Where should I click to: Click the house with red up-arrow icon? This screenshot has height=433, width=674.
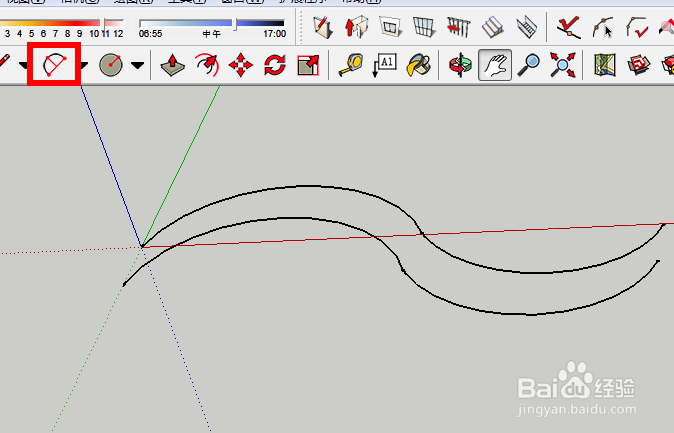[356, 27]
